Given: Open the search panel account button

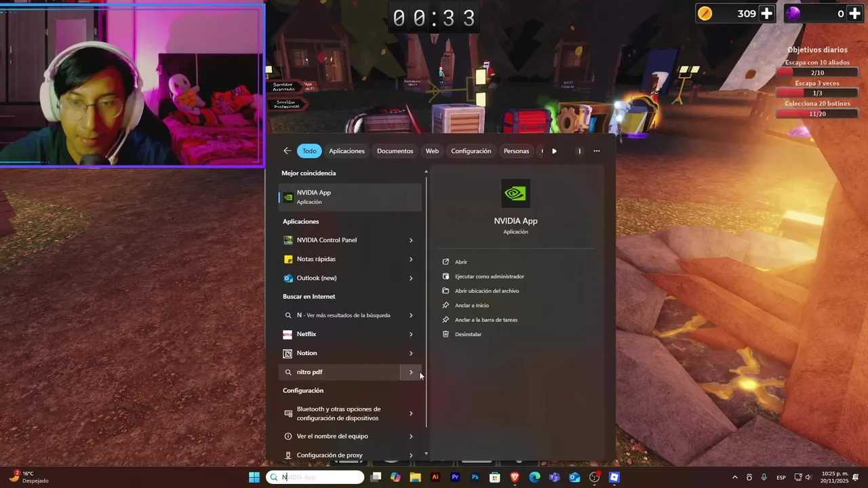Looking at the screenshot, I should click(579, 151).
